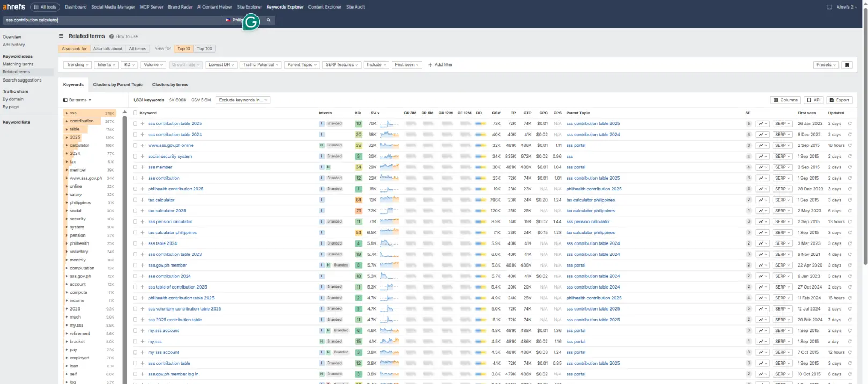Open the Trending filter dropdown

(77, 65)
